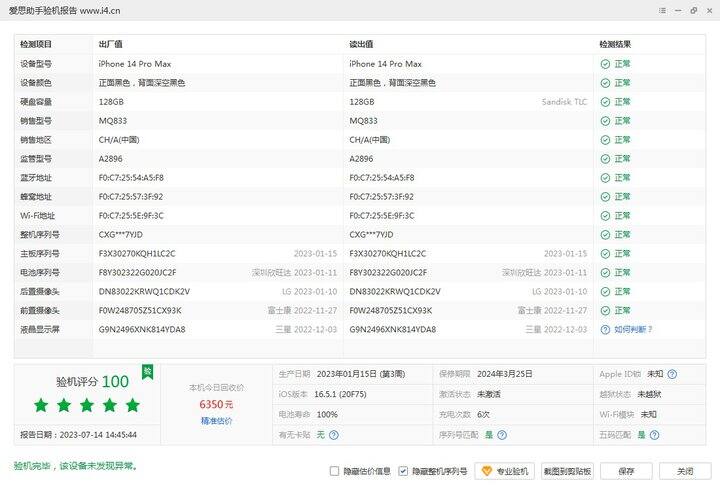
Task: Click the check icon in 监管型号 row
Action: tap(605, 158)
